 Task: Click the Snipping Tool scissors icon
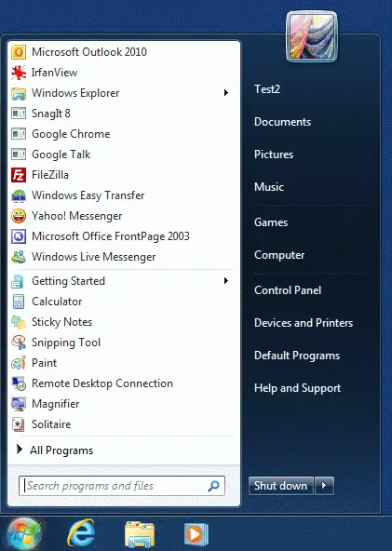(x=19, y=343)
